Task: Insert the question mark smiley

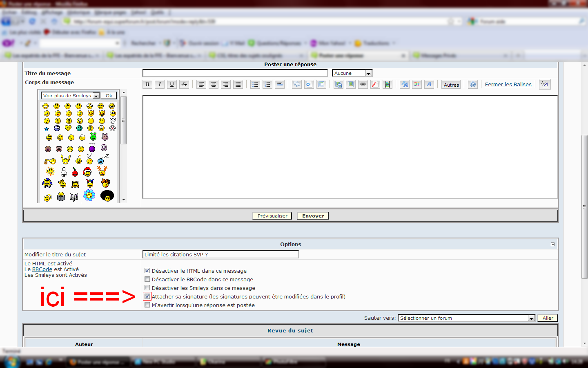Action: tap(69, 121)
